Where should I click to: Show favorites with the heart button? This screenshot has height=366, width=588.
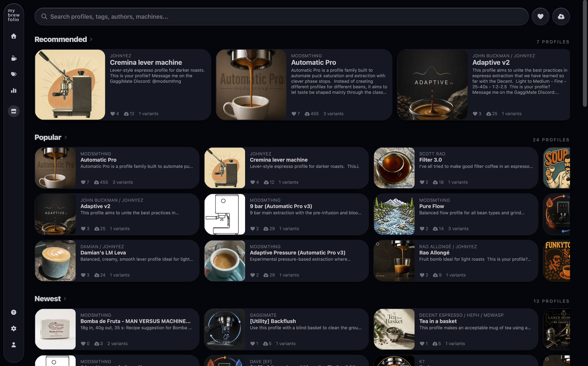(x=540, y=17)
